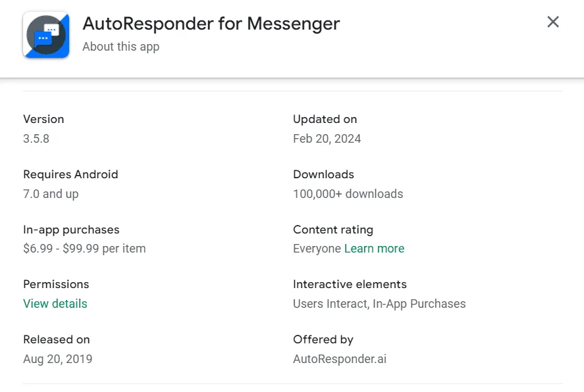Click the Aug 20, 2019 release date
The height and width of the screenshot is (392, 584).
58,359
